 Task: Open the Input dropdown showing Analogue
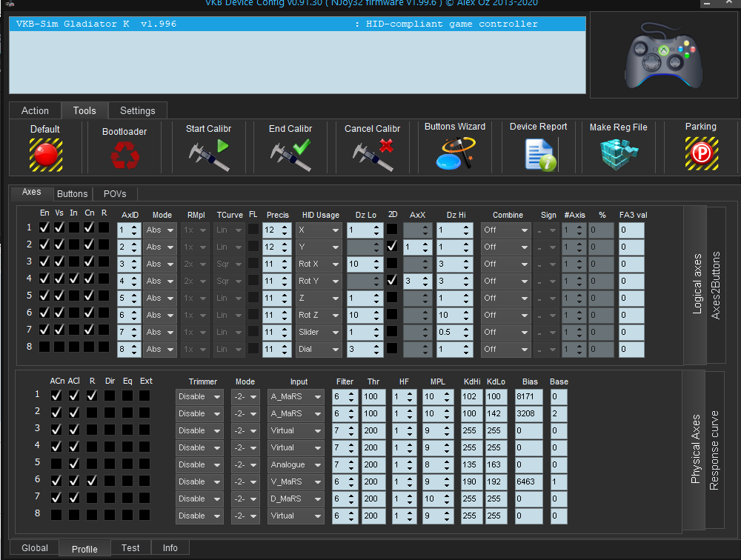coord(296,465)
